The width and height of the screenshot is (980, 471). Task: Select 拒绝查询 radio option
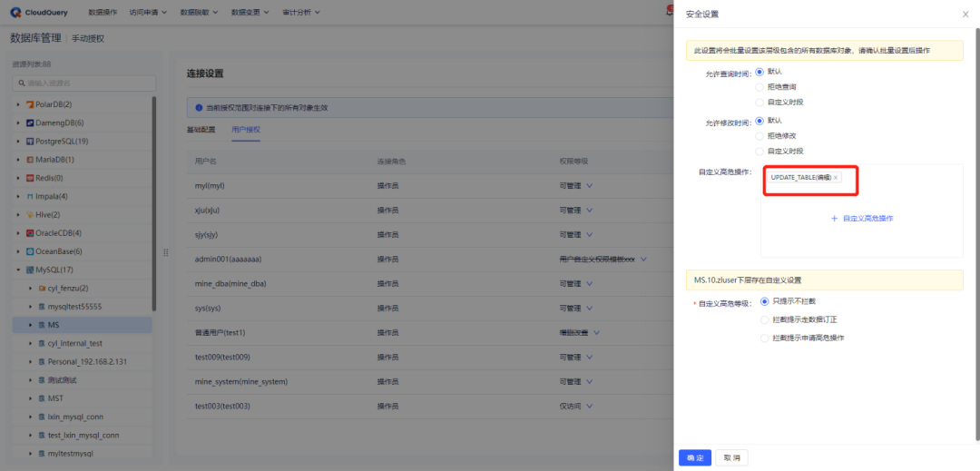[759, 87]
